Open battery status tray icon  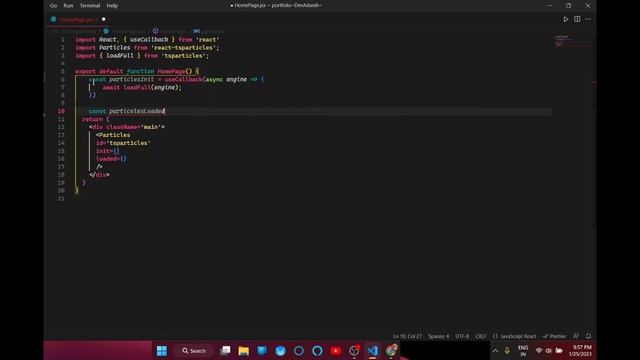click(x=559, y=351)
